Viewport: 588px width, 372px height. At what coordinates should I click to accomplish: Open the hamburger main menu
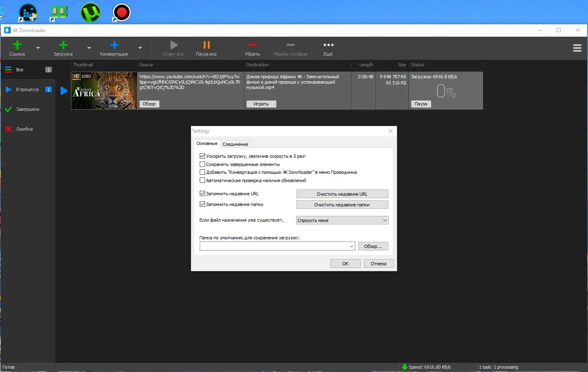click(x=577, y=48)
